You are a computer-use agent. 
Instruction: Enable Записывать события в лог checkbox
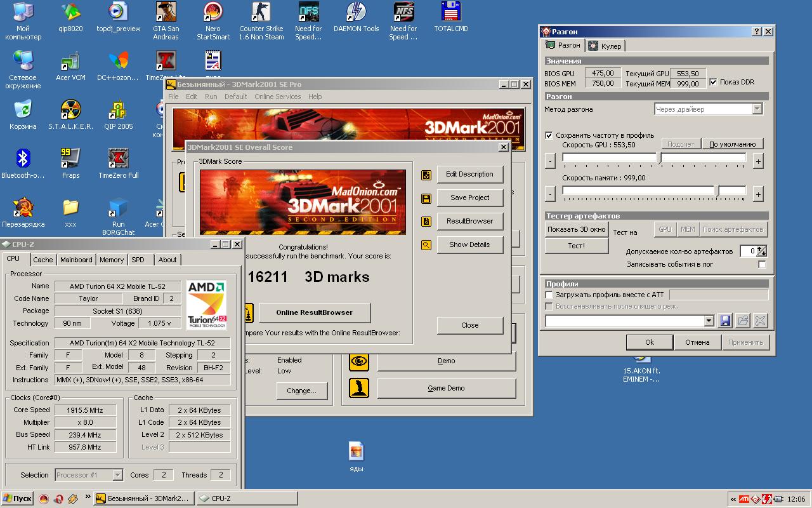pos(762,264)
